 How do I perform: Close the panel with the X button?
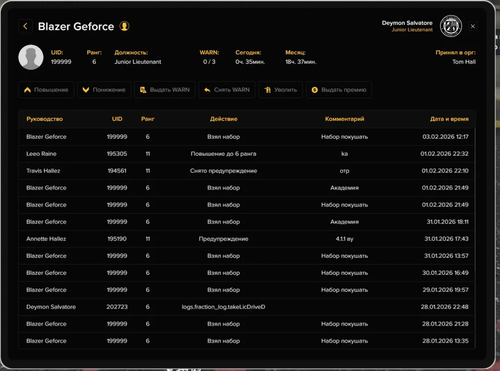473,26
